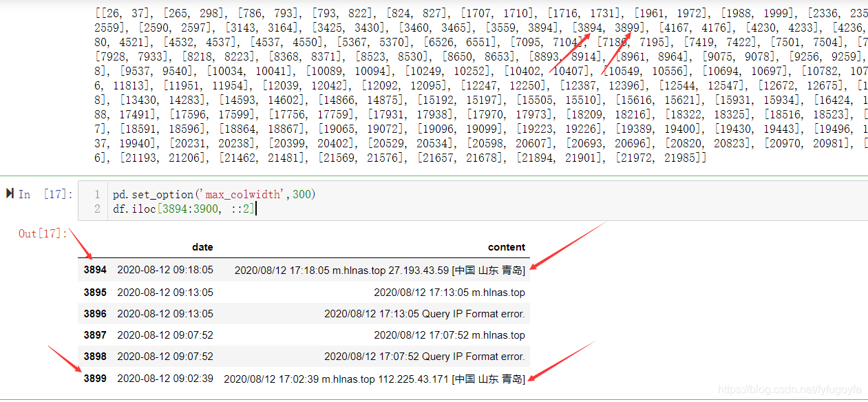The height and width of the screenshot is (402, 868).
Task: Select row index 3896 in the table
Action: click(x=95, y=313)
